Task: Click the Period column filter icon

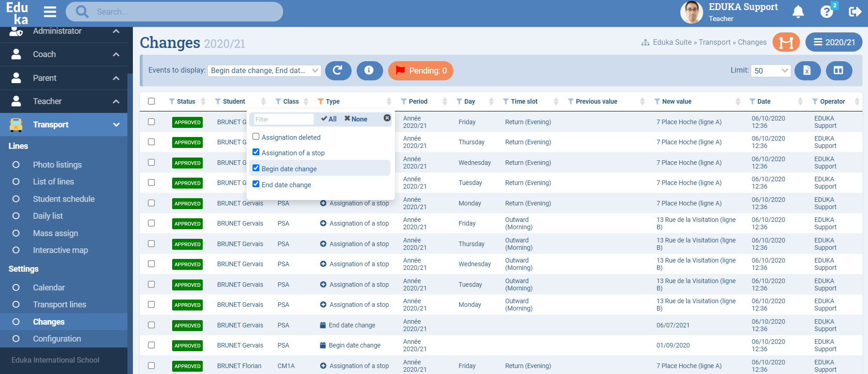Action: (x=404, y=101)
